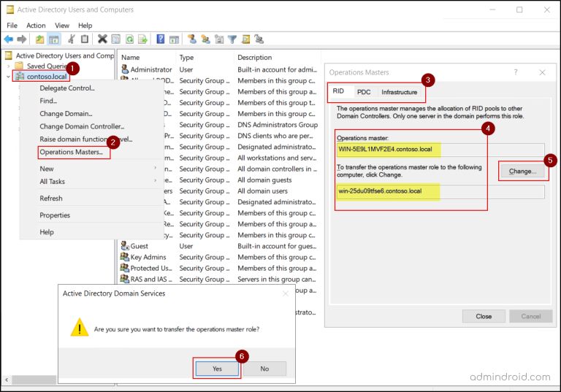
Task: Confirm the role transfer with Yes
Action: [x=217, y=369]
